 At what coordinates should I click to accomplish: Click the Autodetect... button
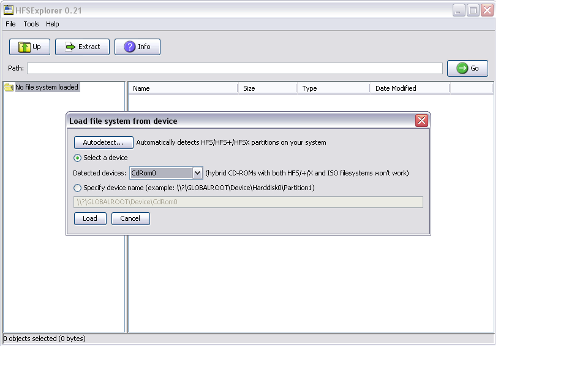(104, 143)
